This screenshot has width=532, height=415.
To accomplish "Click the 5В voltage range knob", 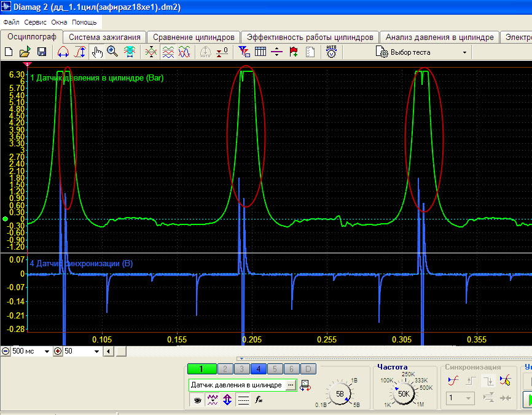I will tap(340, 394).
